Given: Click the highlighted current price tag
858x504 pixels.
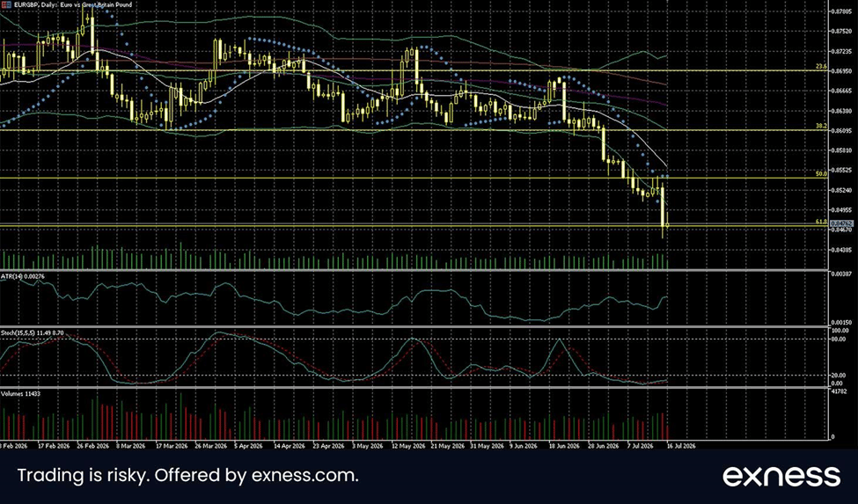Looking at the screenshot, I should (x=842, y=223).
